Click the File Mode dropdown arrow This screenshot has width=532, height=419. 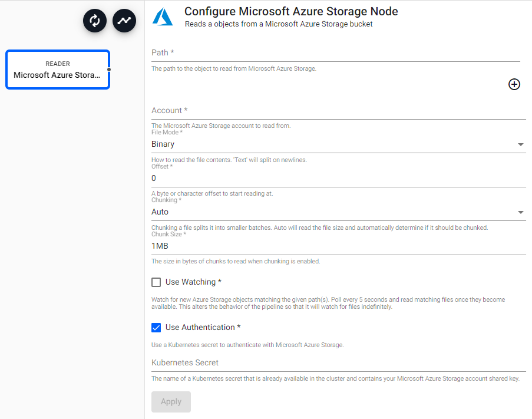coord(520,144)
